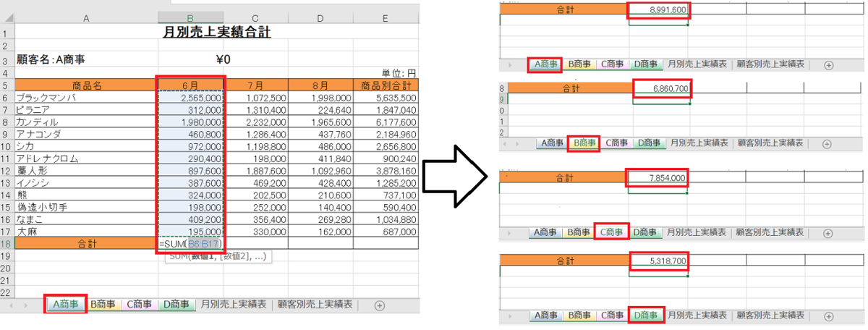Select the 1,092,960 cell
The image size is (868, 330).
(x=320, y=171)
